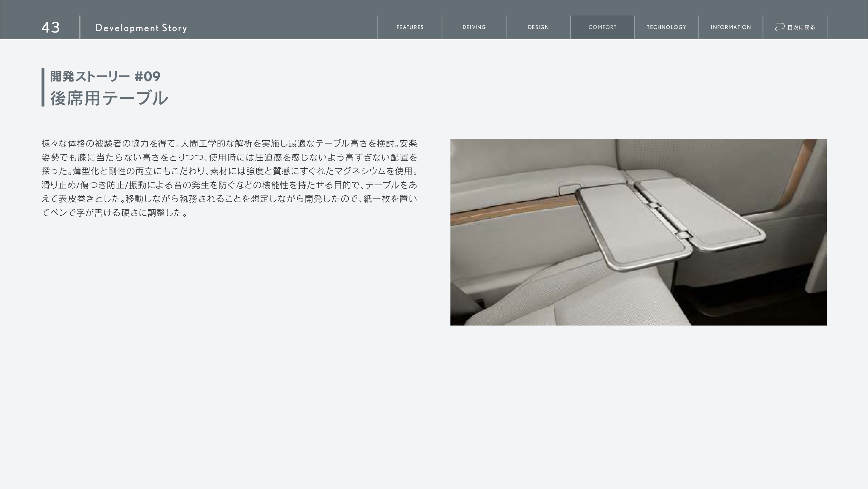Select the highlighted COMFORT tab
868x489 pixels.
pos(602,27)
